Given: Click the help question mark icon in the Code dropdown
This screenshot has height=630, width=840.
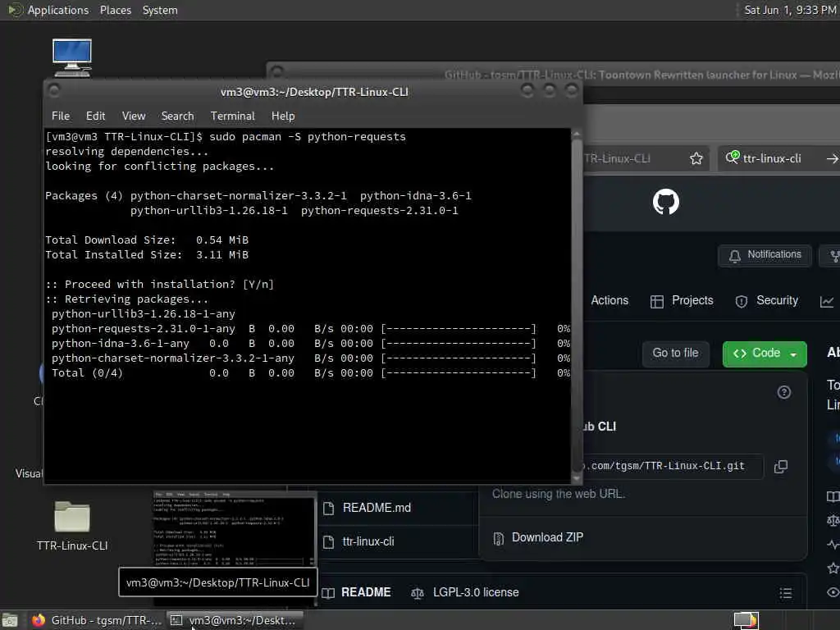Looking at the screenshot, I should (x=783, y=393).
